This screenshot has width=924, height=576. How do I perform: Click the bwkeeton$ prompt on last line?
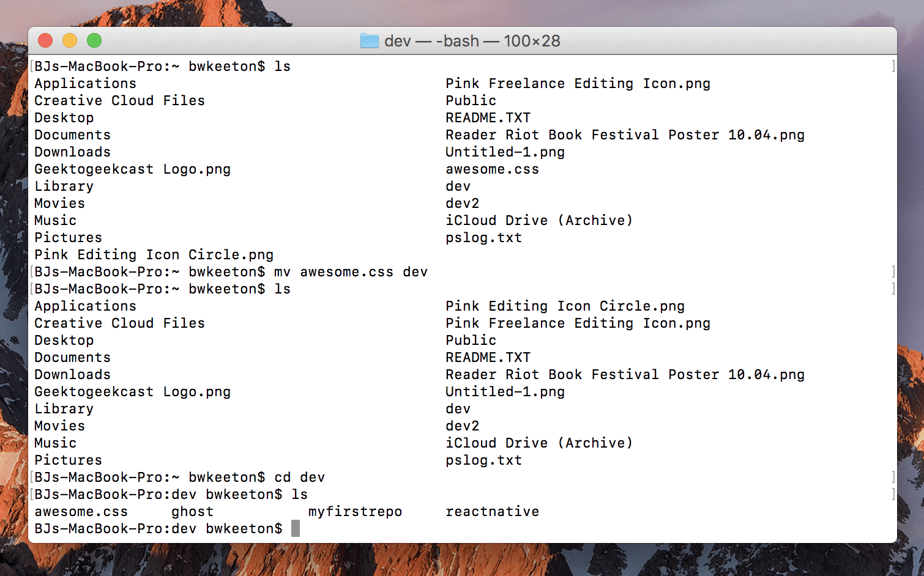[x=244, y=528]
